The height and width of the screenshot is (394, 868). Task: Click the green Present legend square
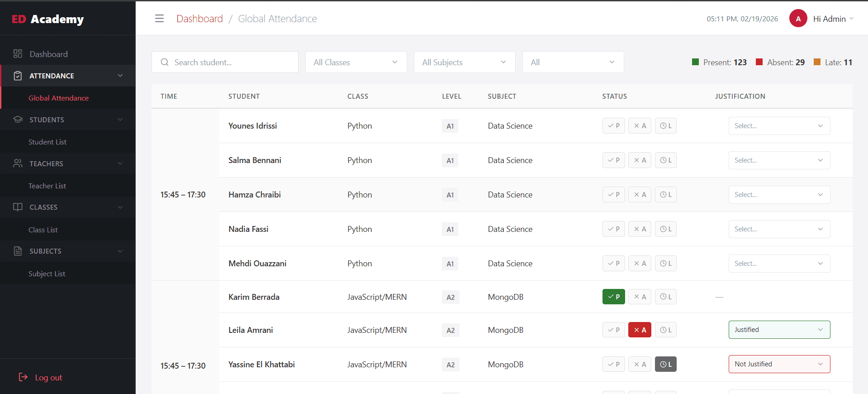click(x=696, y=62)
